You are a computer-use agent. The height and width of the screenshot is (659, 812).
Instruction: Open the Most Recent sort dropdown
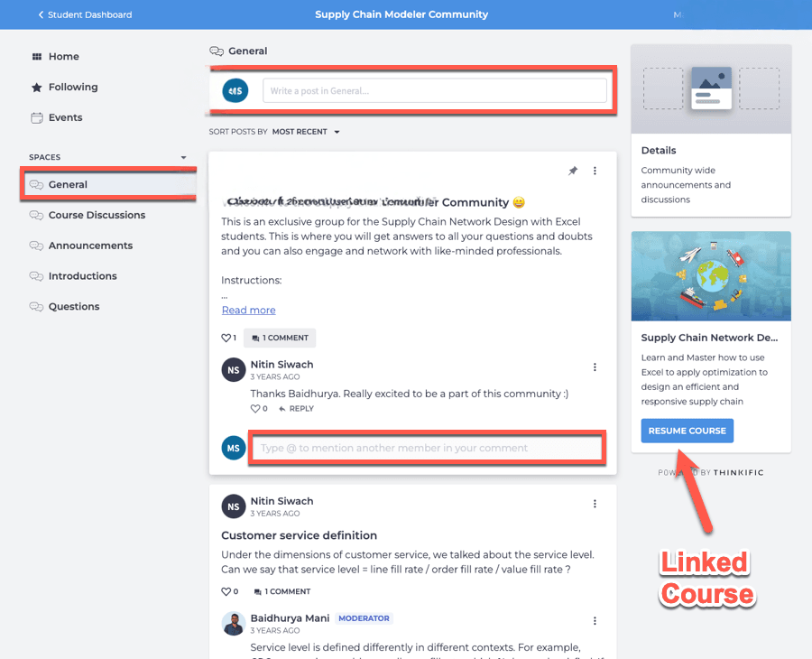[x=306, y=132]
